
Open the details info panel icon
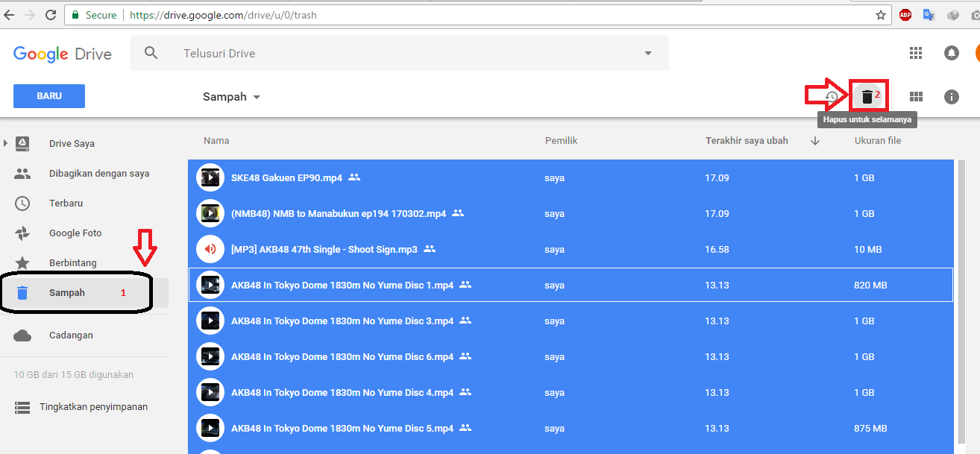tap(951, 97)
